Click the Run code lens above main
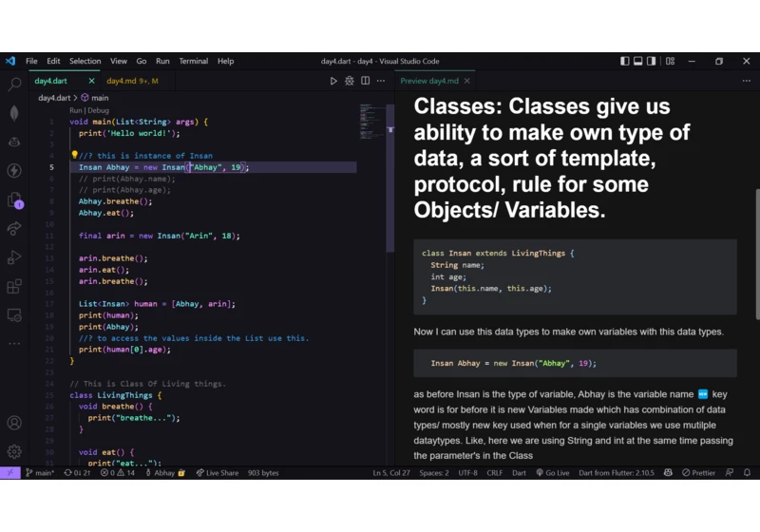Viewport: 760px width, 532px height. [75, 110]
